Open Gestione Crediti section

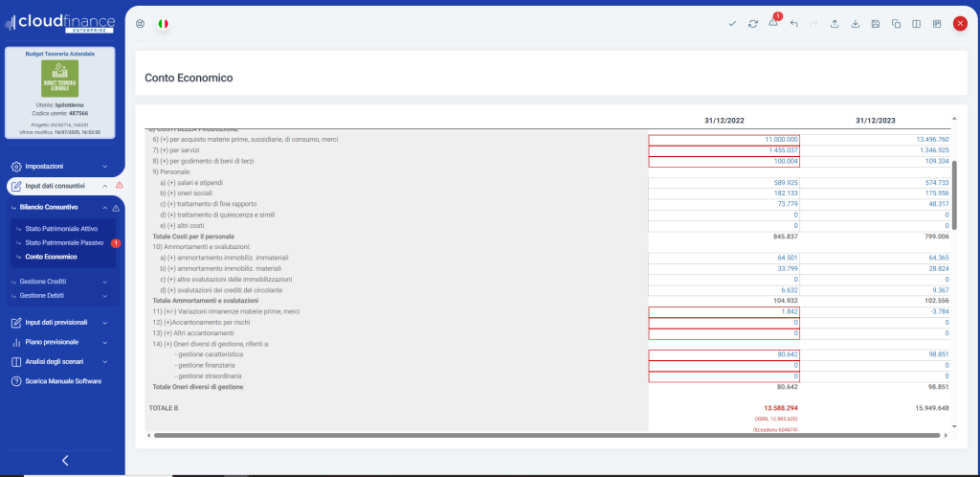click(42, 282)
